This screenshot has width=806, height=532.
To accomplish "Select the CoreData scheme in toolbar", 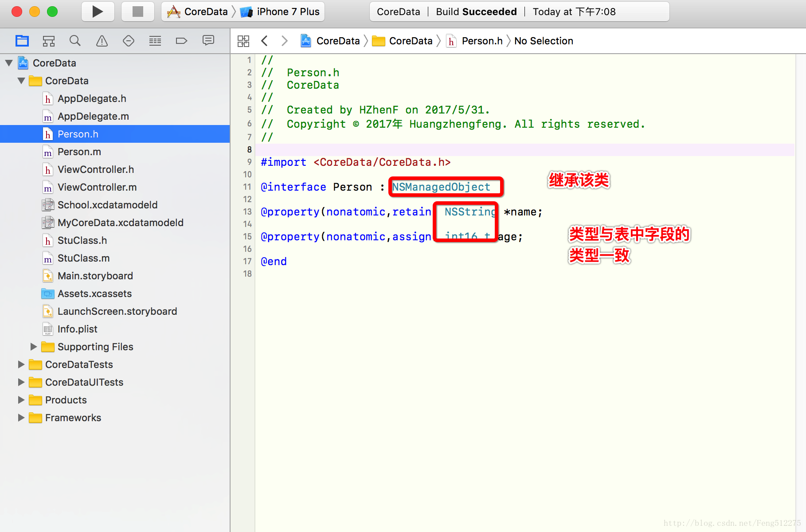I will coord(198,12).
